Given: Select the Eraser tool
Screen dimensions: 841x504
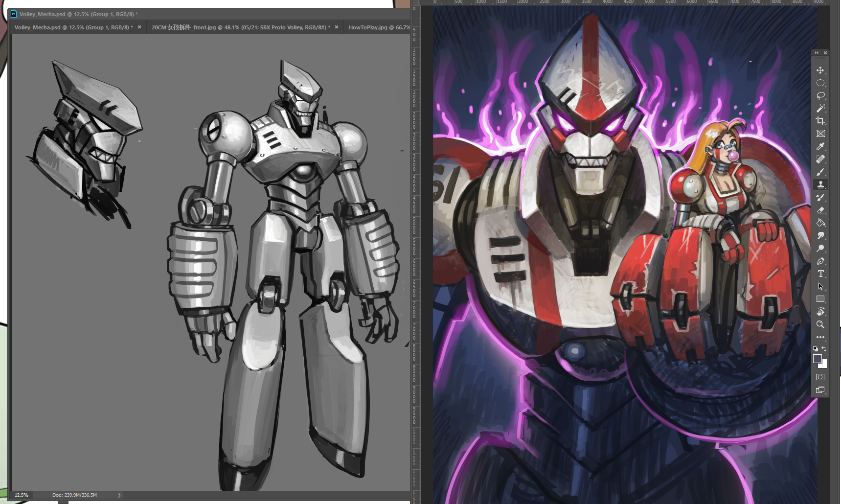Looking at the screenshot, I should click(x=820, y=210).
